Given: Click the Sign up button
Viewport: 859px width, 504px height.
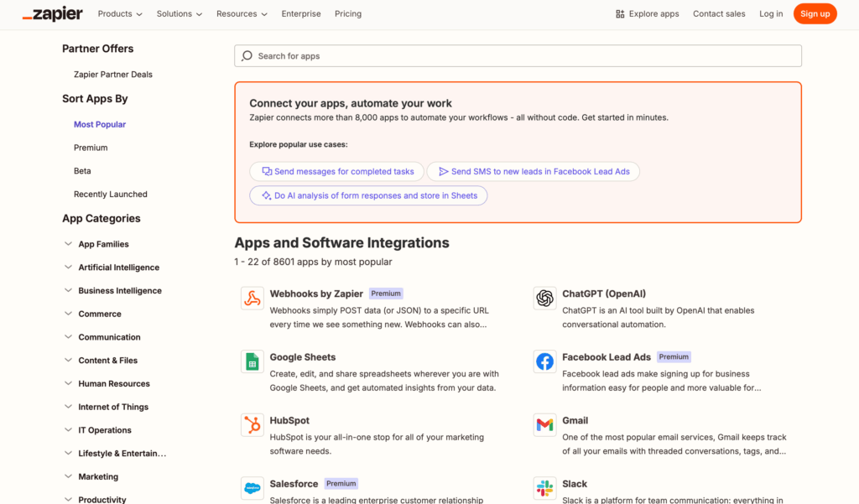Looking at the screenshot, I should (x=815, y=14).
